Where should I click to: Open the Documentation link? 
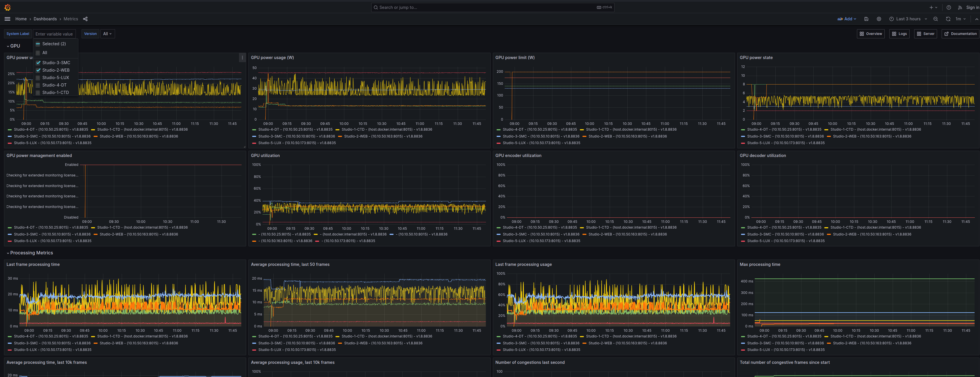click(961, 34)
